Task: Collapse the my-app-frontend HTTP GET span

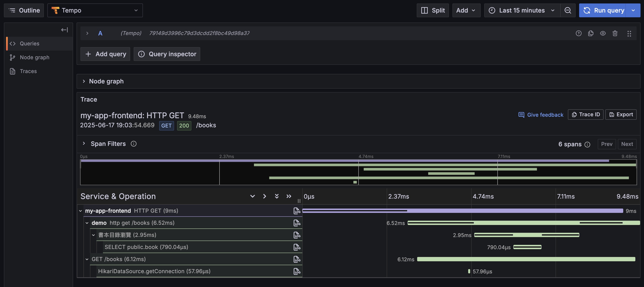Action: click(x=80, y=211)
